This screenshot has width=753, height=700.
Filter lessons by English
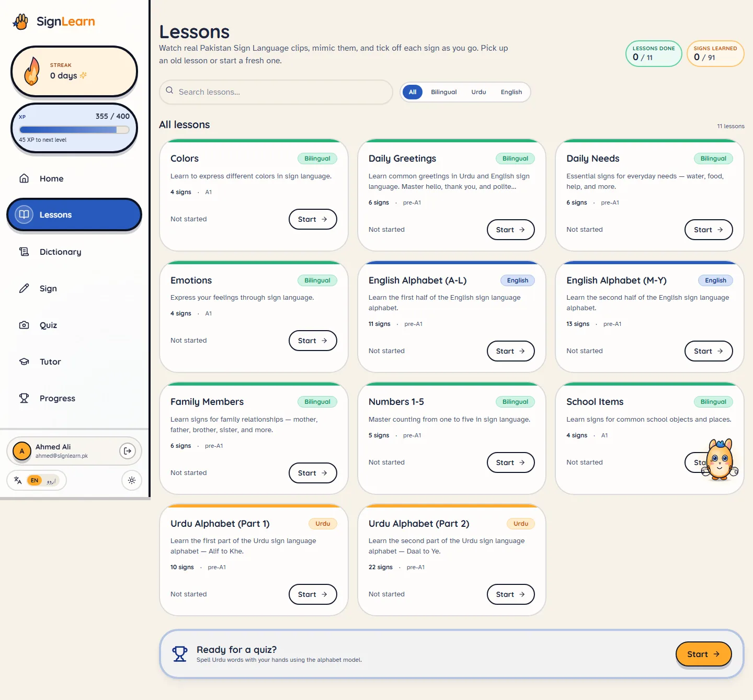tap(511, 92)
